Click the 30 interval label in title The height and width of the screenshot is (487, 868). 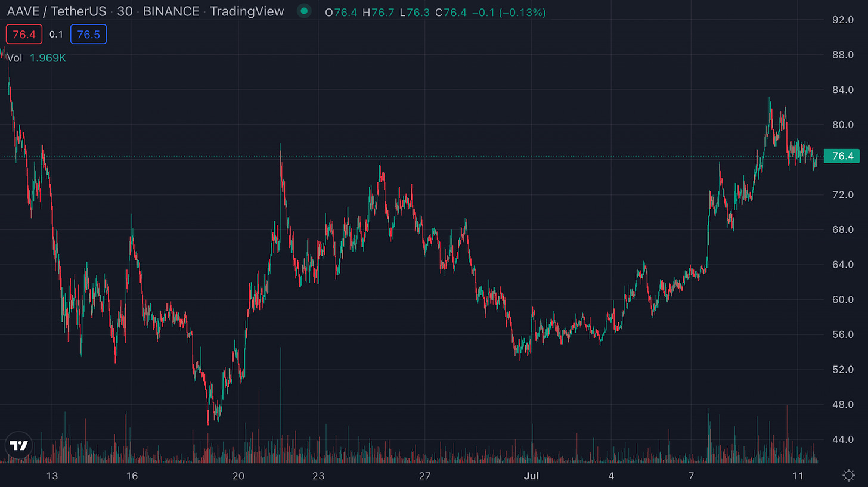[125, 11]
